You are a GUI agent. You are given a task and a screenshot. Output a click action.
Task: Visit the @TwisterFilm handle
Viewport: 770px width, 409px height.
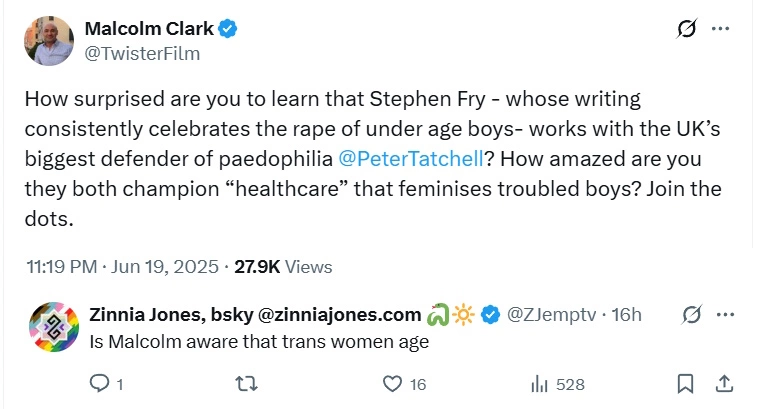[142, 53]
